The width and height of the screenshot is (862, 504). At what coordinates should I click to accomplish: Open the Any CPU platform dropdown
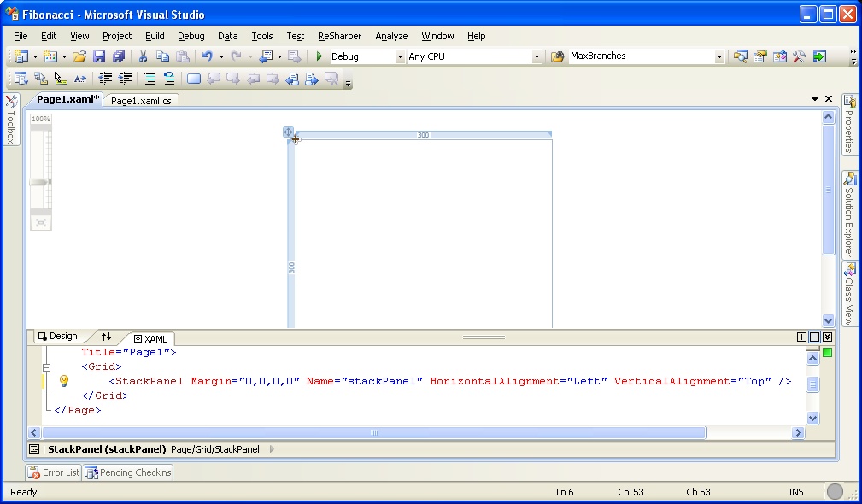536,56
